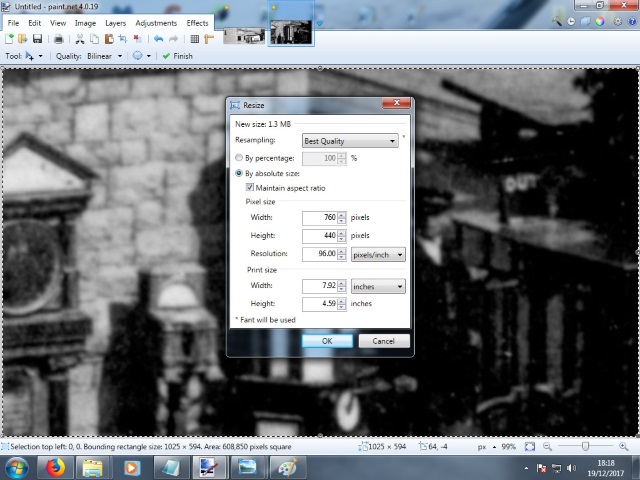Image resolution: width=640 pixels, height=480 pixels.
Task: Open the Tool chooser dropdown arrow
Action: point(40,56)
